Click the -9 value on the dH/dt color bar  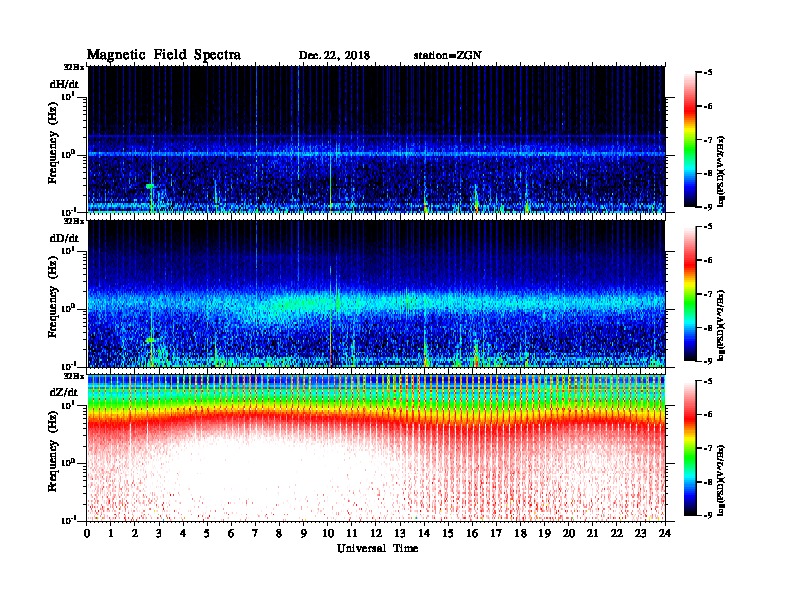[708, 207]
